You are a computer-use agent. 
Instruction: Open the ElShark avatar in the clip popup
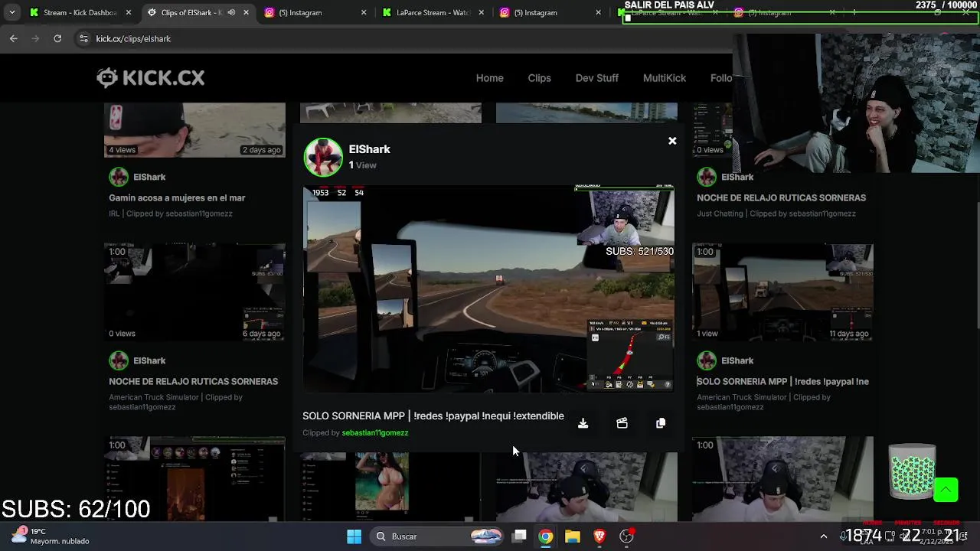point(323,157)
